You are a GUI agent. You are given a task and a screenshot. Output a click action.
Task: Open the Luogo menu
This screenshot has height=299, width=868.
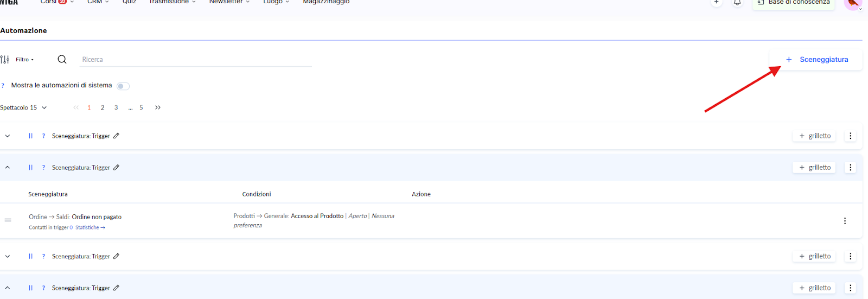click(x=276, y=2)
